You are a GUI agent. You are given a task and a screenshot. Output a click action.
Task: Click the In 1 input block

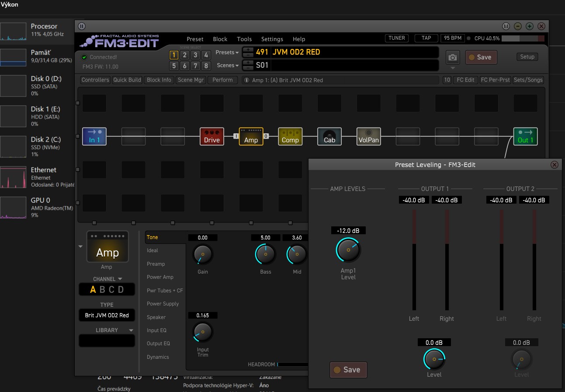pos(94,136)
